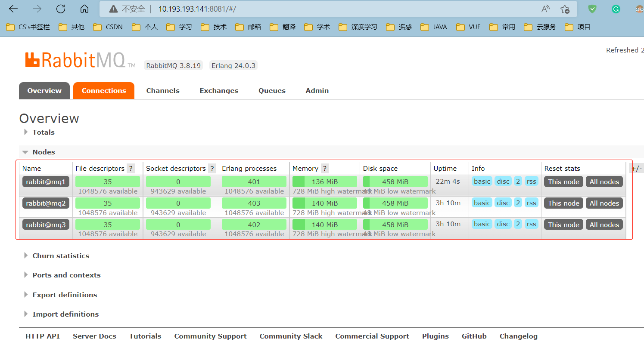Reload the current browser page
Viewport: 644px width, 348px height.
[x=61, y=9]
